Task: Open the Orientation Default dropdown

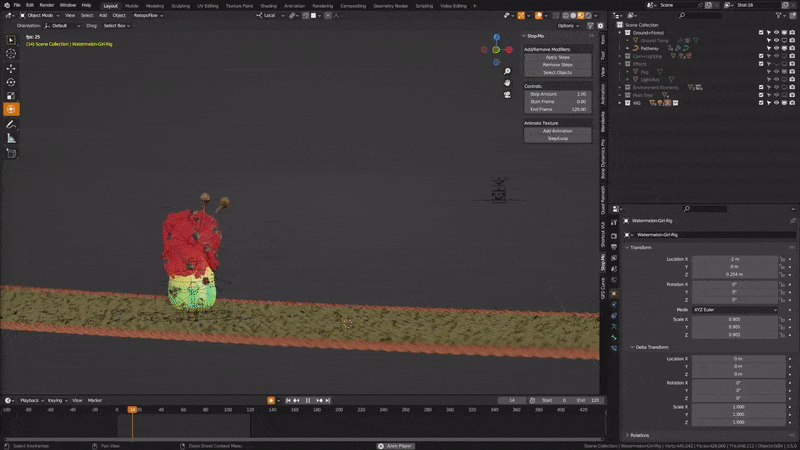Action: coord(62,26)
